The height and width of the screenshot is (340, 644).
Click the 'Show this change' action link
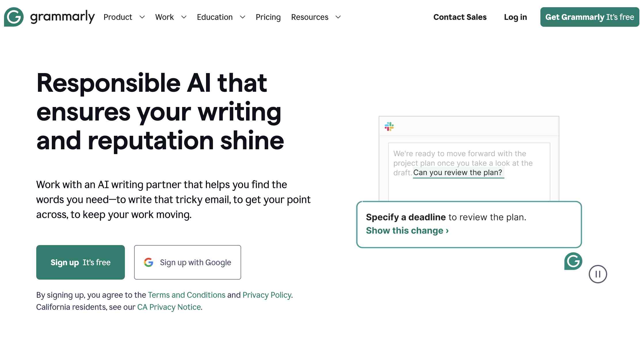407,230
